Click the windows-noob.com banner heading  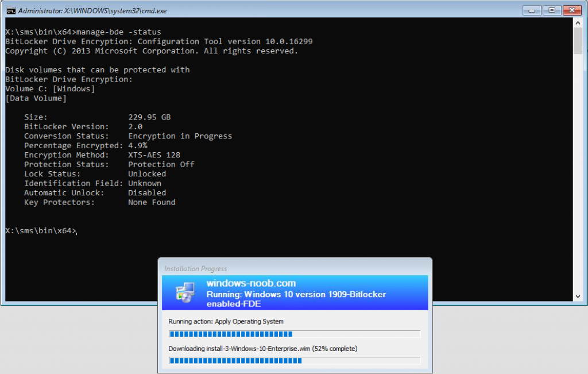pos(251,283)
